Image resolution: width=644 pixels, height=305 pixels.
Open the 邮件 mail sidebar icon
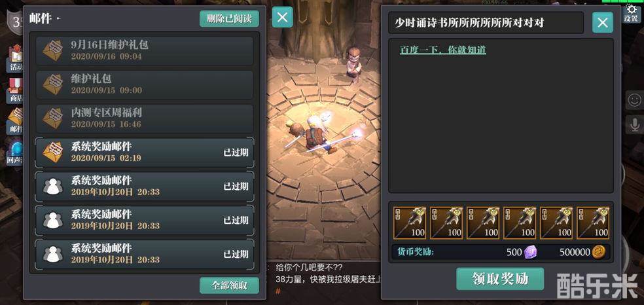tap(15, 121)
